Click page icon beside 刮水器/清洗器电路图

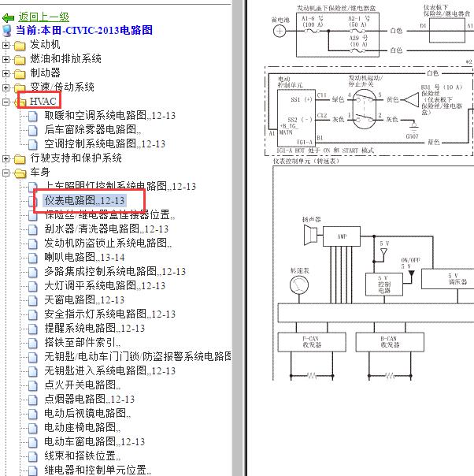pos(33,230)
